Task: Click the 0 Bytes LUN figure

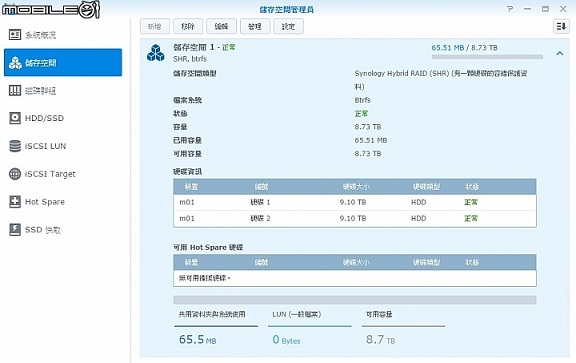Action: [x=287, y=339]
